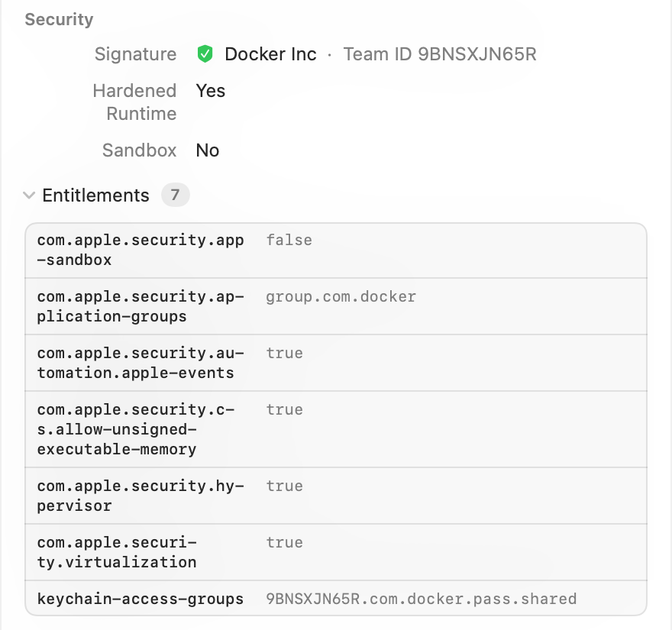Select allow-unsigned-executable-memory entitlement key
The width and height of the screenshot is (672, 630).
(136, 429)
